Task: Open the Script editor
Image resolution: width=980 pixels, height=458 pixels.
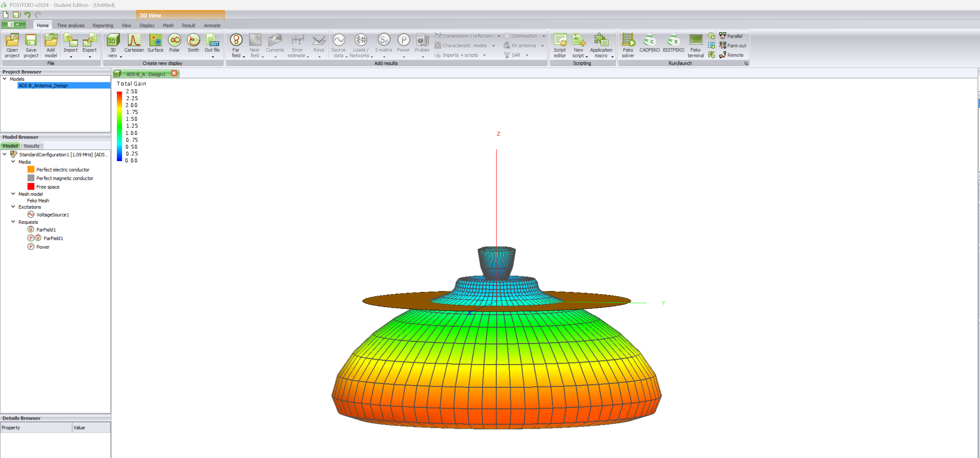Action: 560,45
